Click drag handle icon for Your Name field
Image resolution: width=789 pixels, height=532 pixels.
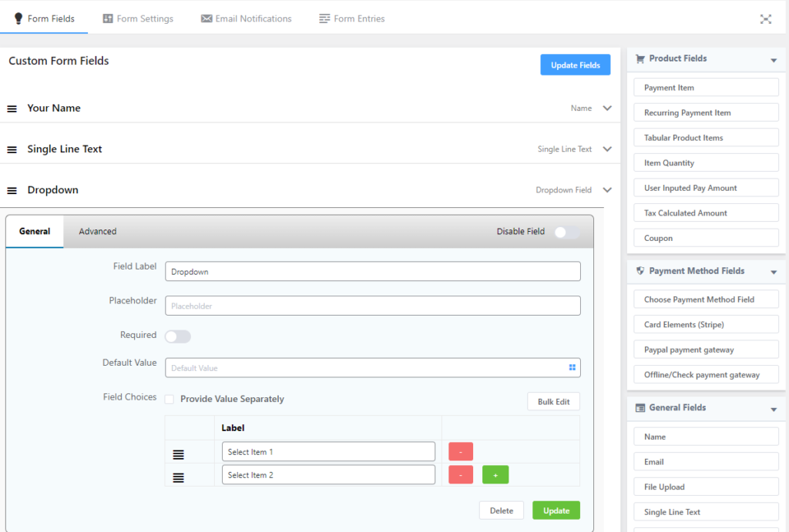click(x=12, y=109)
